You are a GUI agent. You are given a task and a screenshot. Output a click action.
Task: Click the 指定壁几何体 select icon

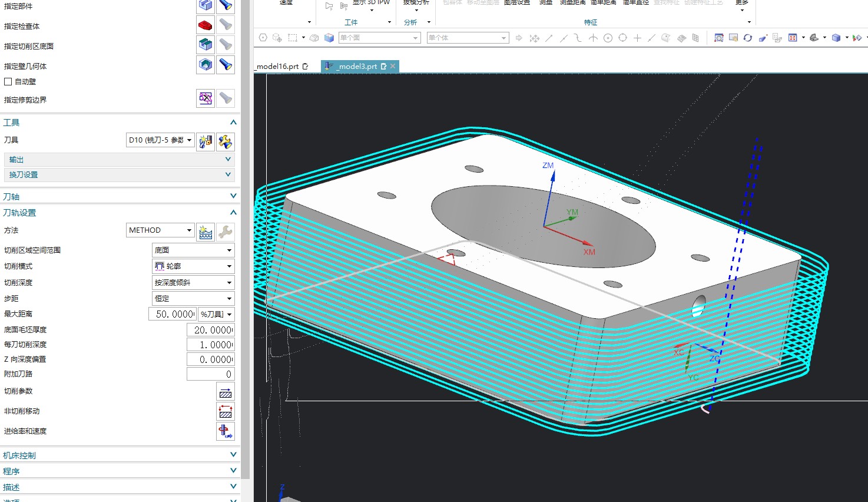205,65
